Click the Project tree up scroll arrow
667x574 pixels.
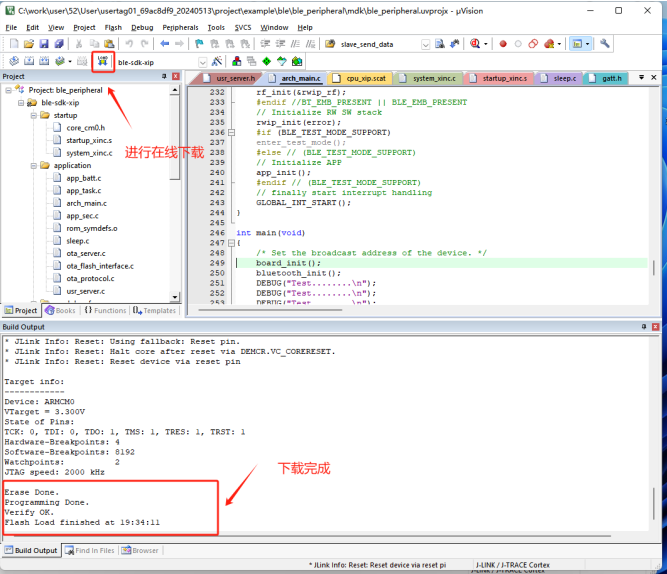pos(174,90)
